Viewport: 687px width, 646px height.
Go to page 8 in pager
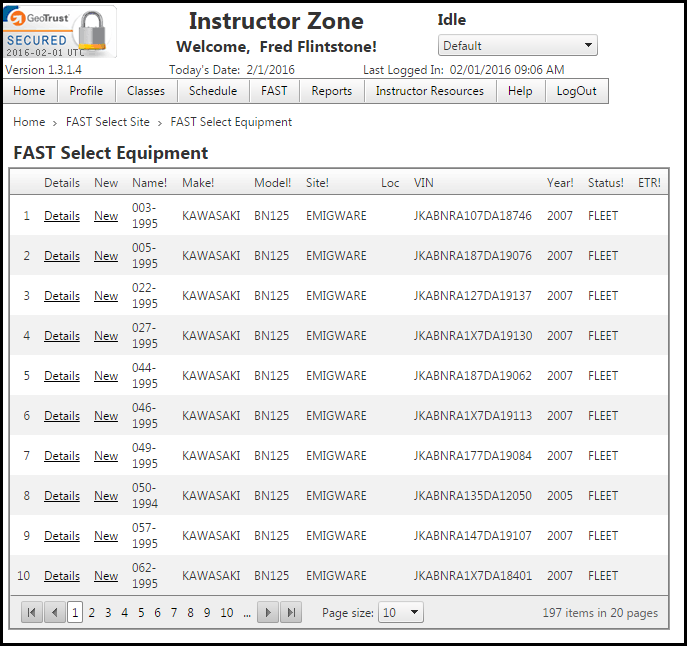tap(190, 613)
